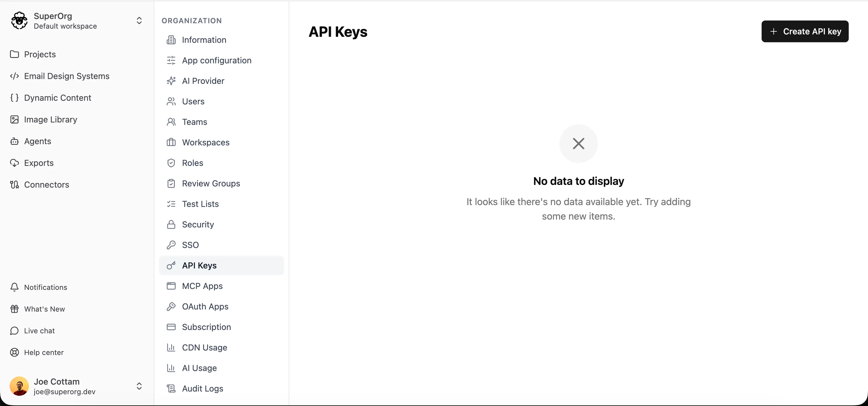Click the 'ORGANIZATION' section header

[x=192, y=21]
